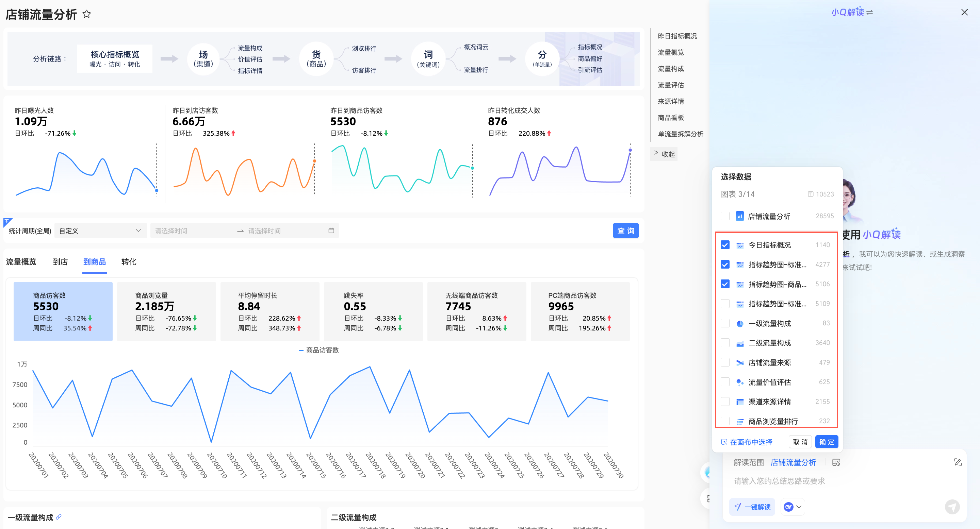Select the 商品访客数 metric card
The height and width of the screenshot is (529, 980).
click(x=63, y=311)
